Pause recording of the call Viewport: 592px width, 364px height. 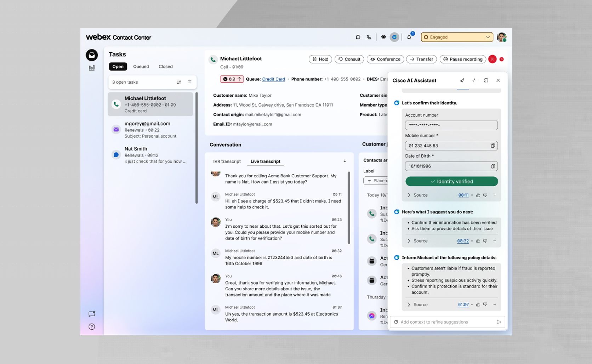[x=462, y=59]
